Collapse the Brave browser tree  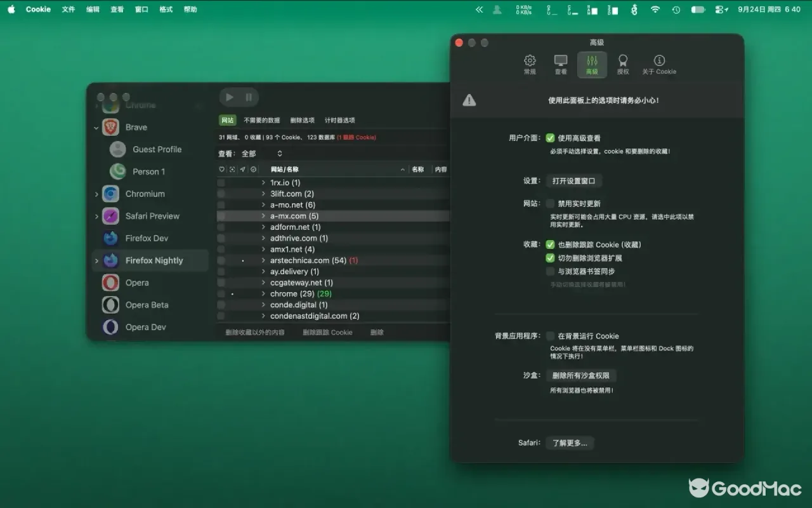click(96, 128)
